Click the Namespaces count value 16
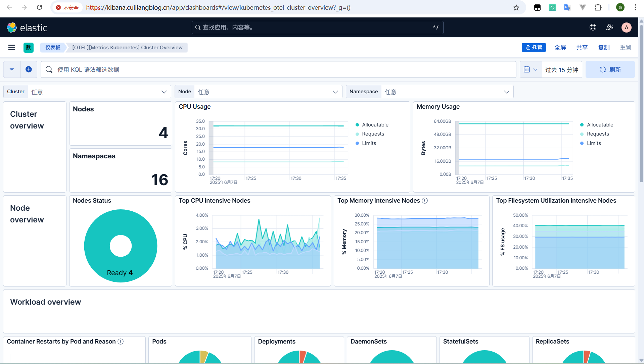The image size is (644, 364). [159, 180]
